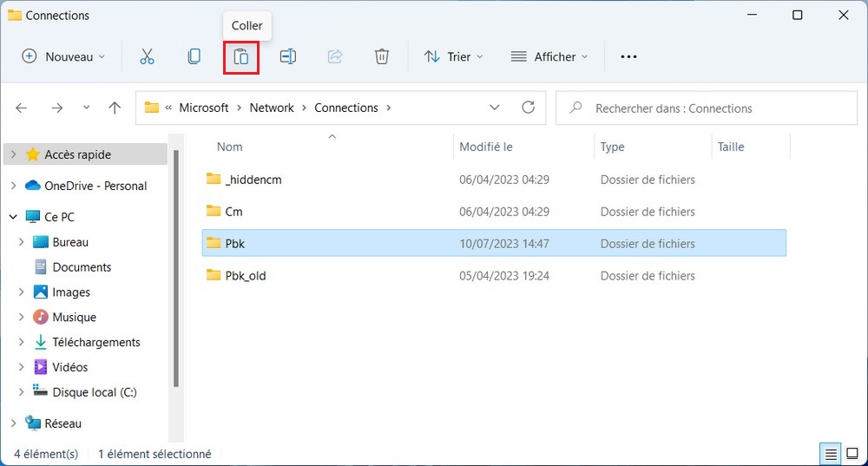
Task: Click the Delete trash icon
Action: point(382,56)
